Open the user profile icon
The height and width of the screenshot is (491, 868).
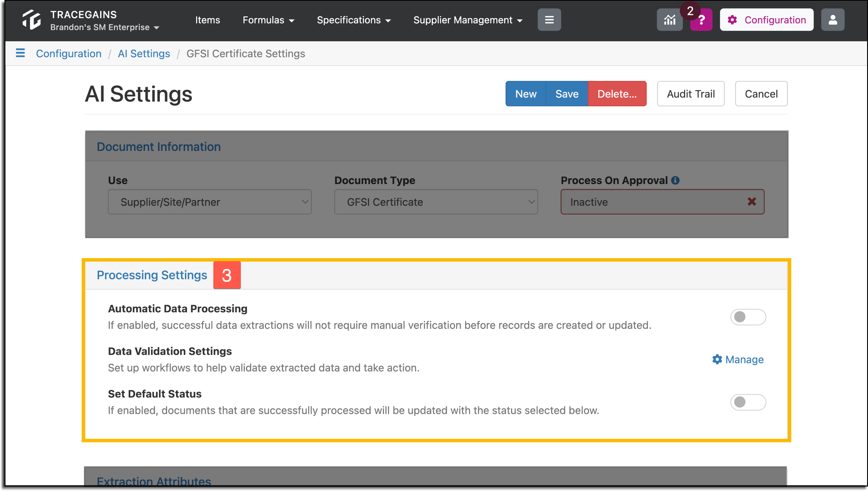point(833,20)
